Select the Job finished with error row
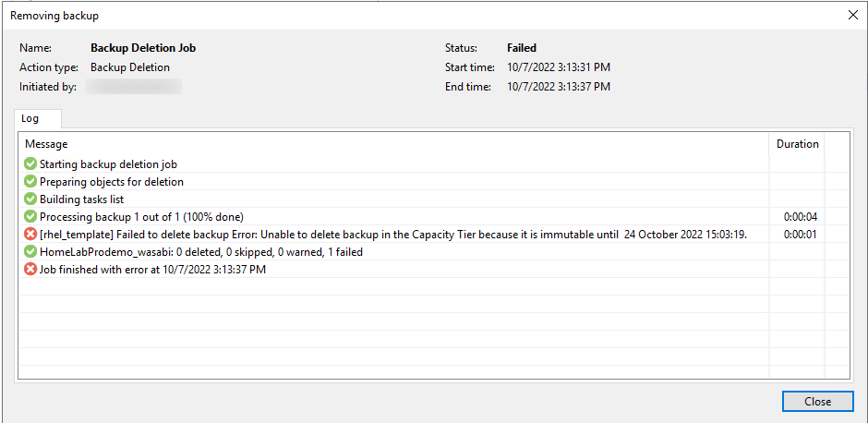The height and width of the screenshot is (423, 868). 152,270
